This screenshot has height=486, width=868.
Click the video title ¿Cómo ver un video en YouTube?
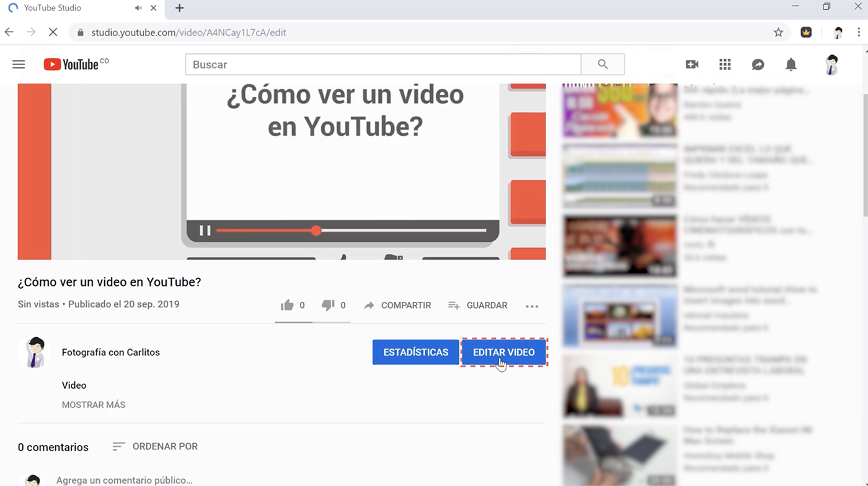pos(110,282)
